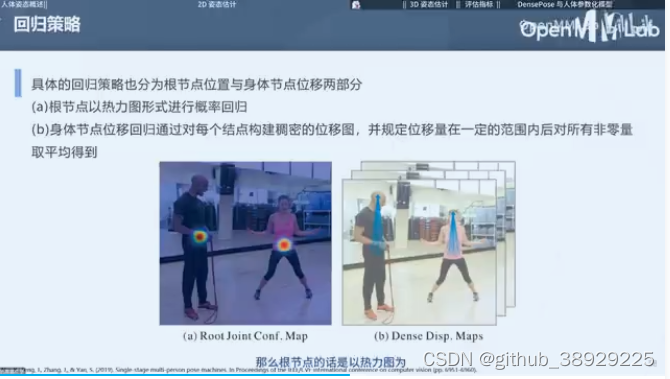Click the line starting 具体的回归策略也分为

click(197, 84)
